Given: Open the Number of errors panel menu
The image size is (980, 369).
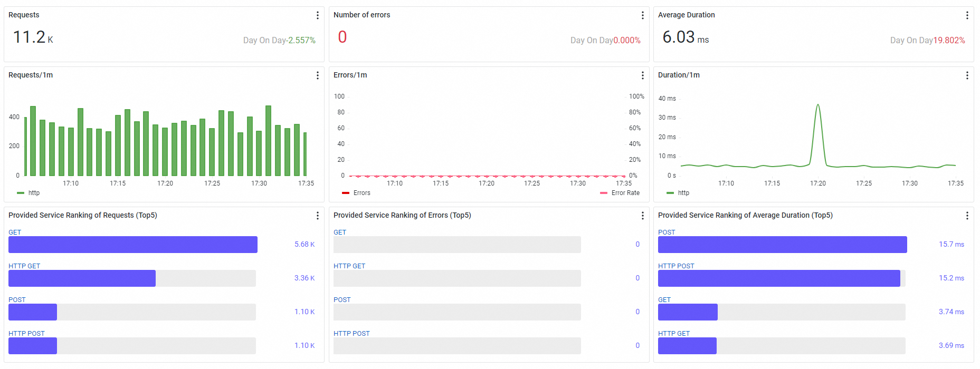Looking at the screenshot, I should pyautogui.click(x=643, y=15).
